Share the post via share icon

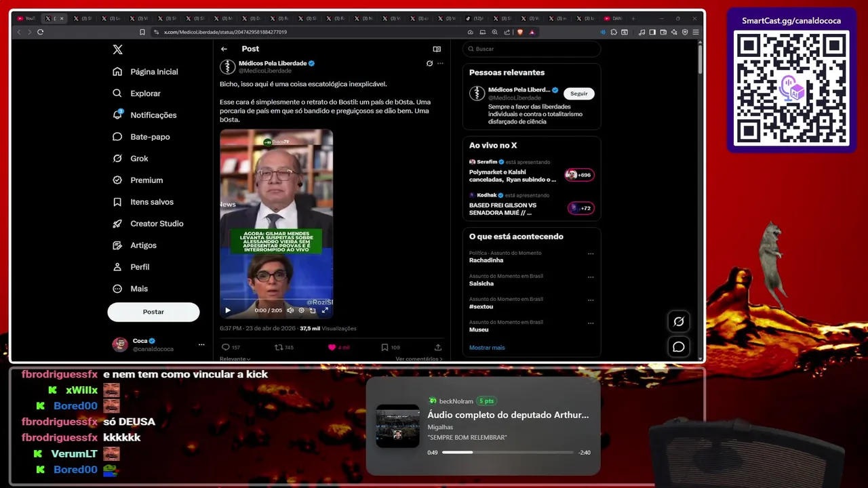point(438,347)
